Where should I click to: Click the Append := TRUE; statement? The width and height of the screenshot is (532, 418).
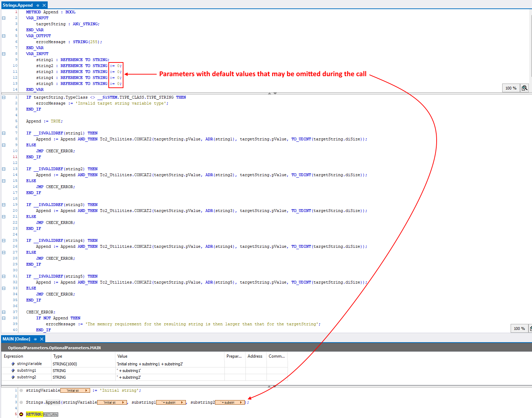pos(45,121)
